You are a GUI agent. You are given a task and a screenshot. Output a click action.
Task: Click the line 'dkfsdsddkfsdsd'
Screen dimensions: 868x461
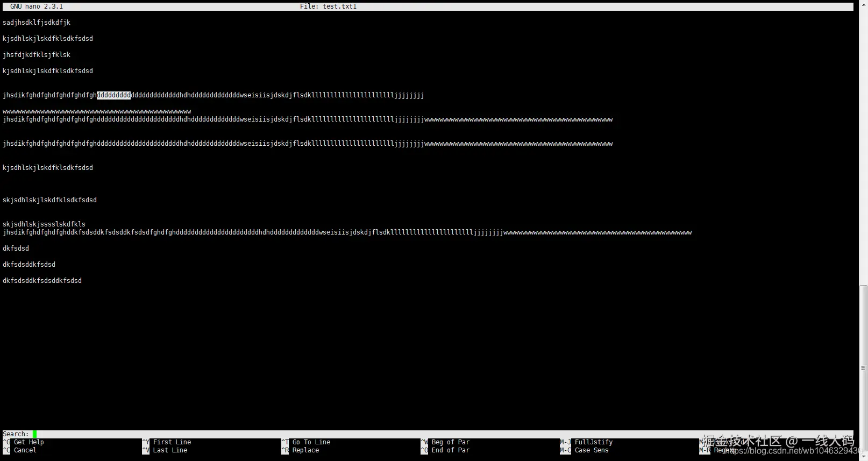(x=29, y=265)
